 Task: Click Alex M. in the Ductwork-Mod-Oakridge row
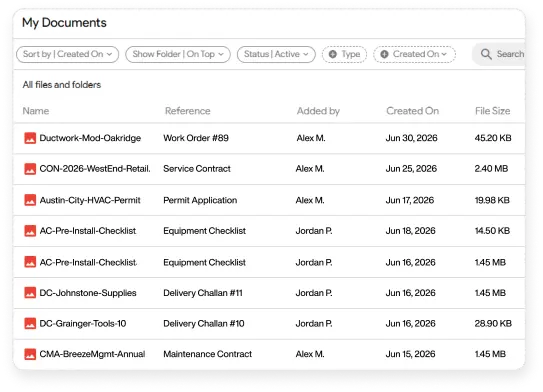tap(311, 138)
